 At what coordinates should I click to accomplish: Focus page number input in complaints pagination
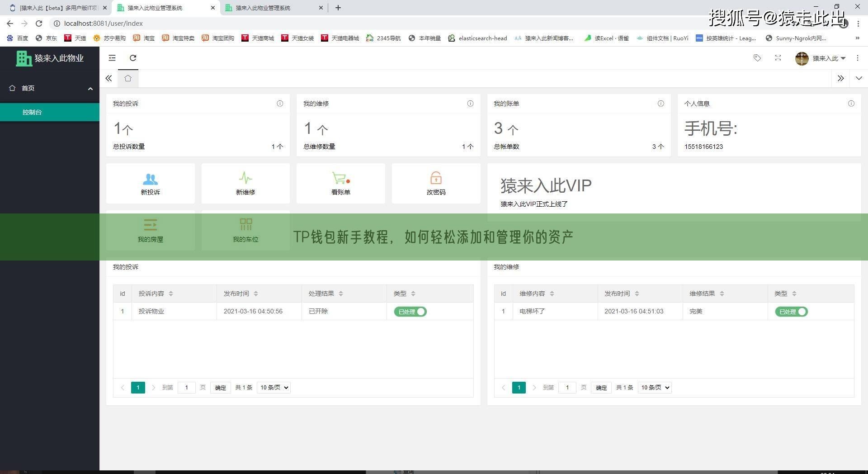point(186,388)
